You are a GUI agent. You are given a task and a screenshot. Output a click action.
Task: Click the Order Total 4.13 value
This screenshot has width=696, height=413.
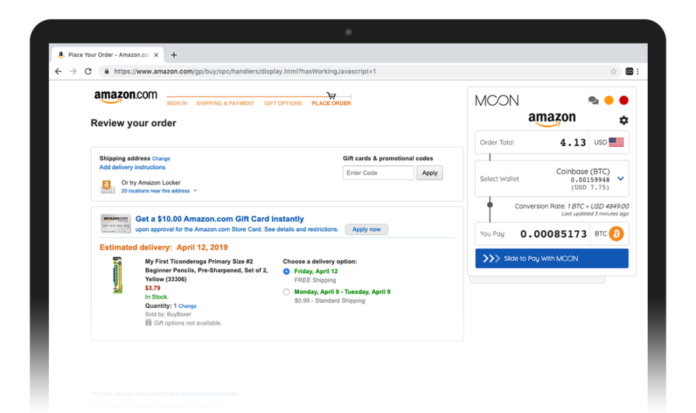[x=573, y=143]
